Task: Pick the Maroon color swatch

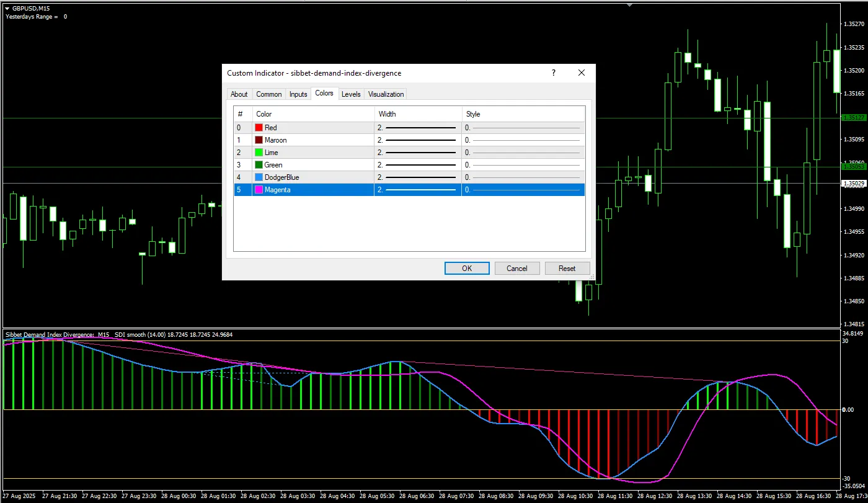Action: [x=259, y=140]
